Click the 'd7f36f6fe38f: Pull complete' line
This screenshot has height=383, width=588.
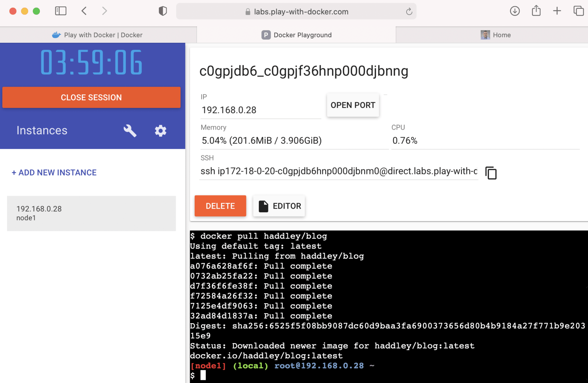pyautogui.click(x=261, y=286)
